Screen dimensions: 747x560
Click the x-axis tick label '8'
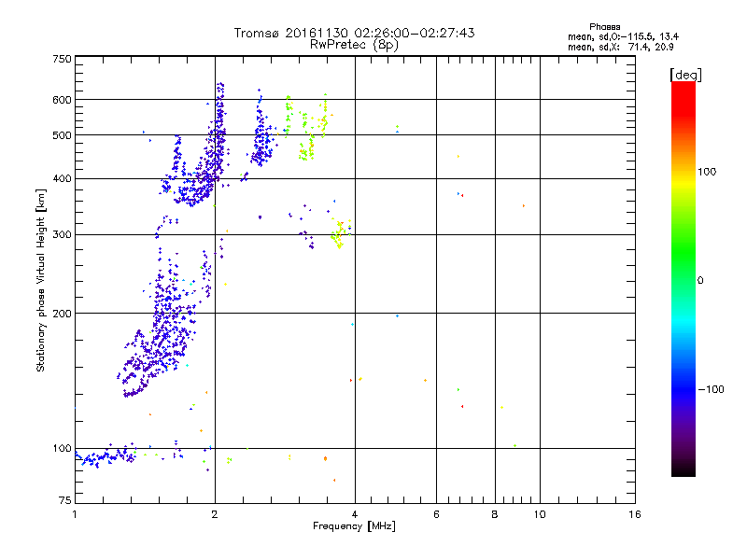pos(495,514)
